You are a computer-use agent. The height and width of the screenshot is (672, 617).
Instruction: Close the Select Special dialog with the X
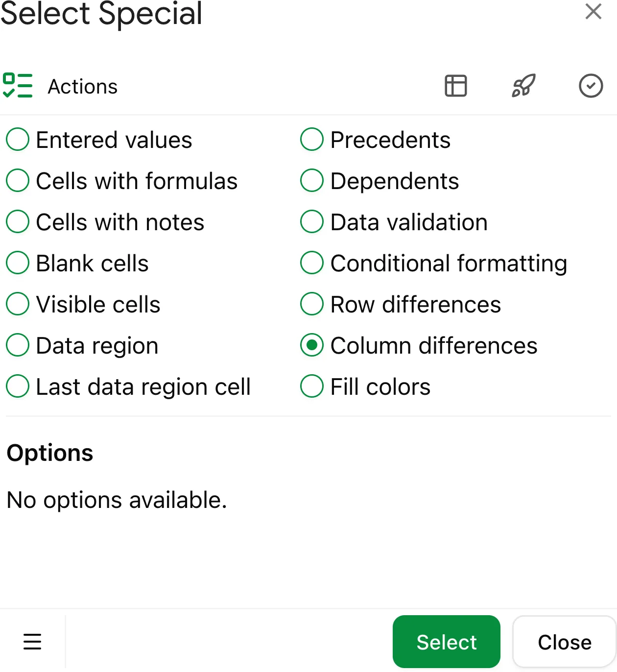point(593,11)
